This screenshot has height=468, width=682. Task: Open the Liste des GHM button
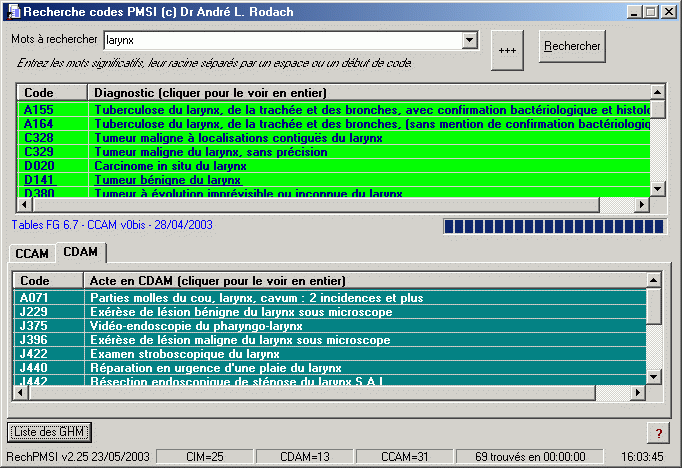[x=50, y=432]
